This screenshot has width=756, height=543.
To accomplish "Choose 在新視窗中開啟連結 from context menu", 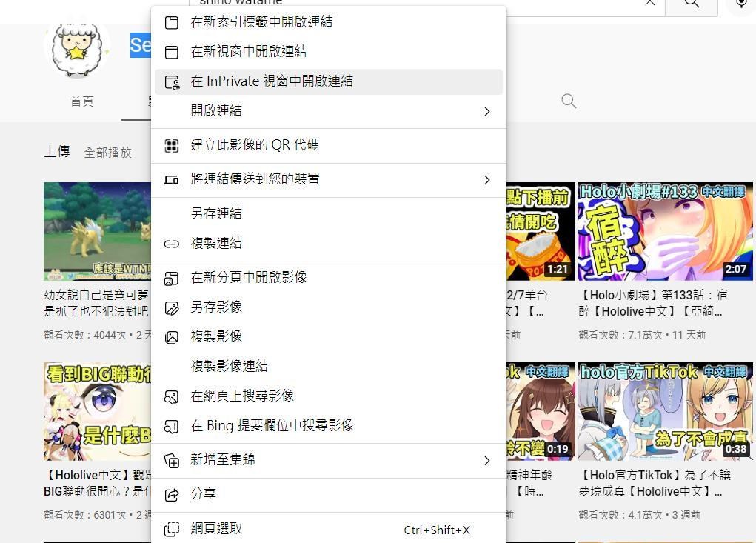I will pyautogui.click(x=329, y=52).
